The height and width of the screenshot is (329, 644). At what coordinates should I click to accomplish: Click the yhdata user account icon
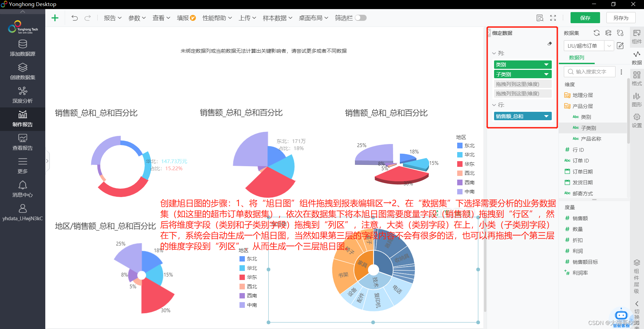[x=22, y=208]
